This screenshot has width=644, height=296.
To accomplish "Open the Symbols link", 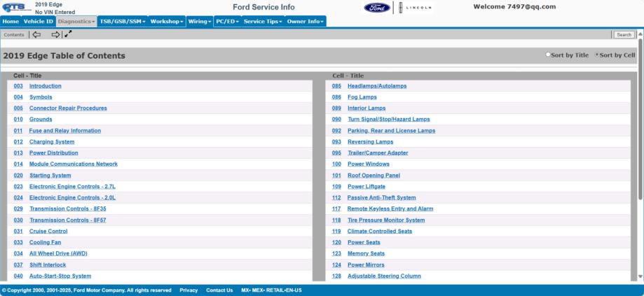I will coord(41,97).
